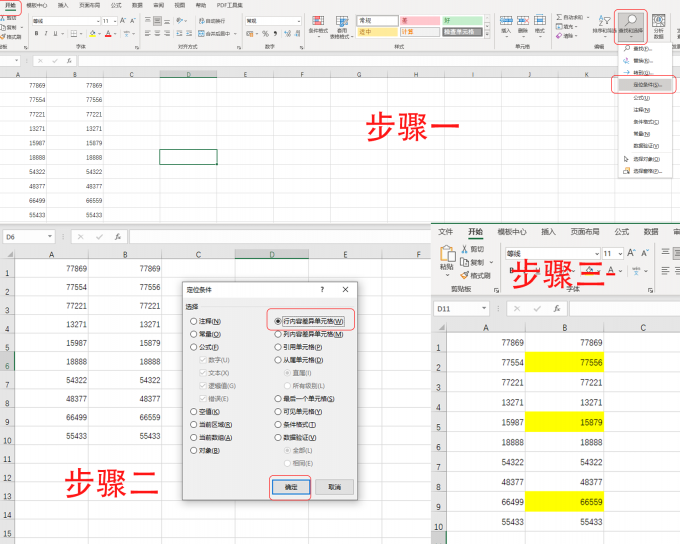Screen dimensions: 680x544
Task: Click select-all corner in bottom-left window
Action: click(x=8, y=255)
